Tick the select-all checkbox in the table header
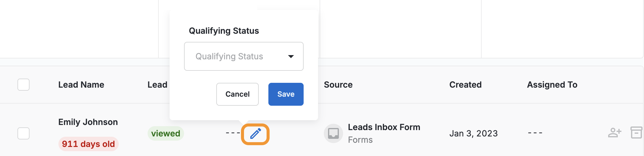Screen dimensions: 644x156 [23, 85]
